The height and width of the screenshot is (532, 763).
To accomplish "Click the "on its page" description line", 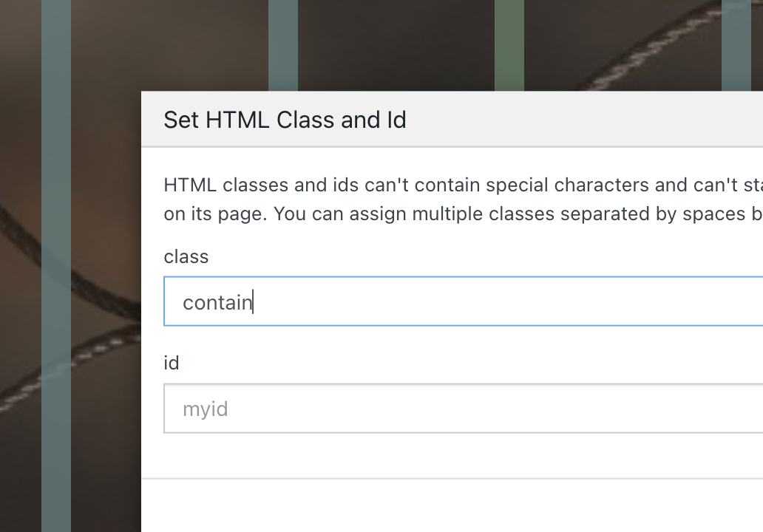I will pyautogui.click(x=214, y=214).
